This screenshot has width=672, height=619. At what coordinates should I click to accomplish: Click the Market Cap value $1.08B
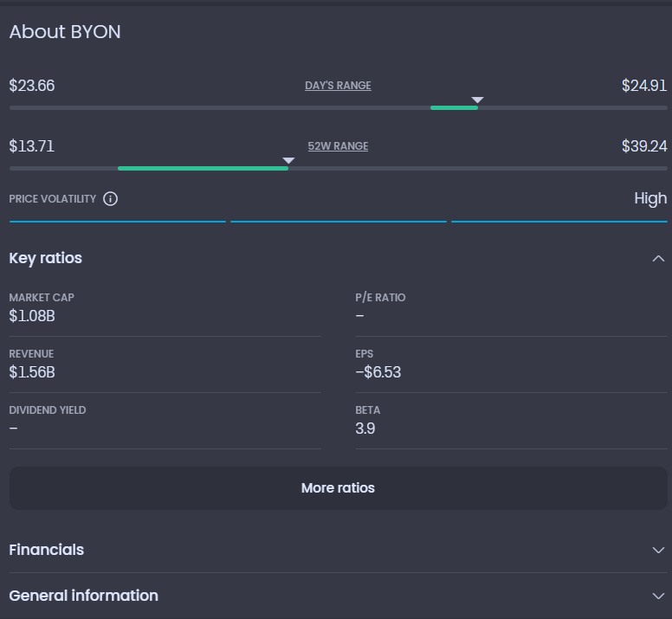[32, 316]
